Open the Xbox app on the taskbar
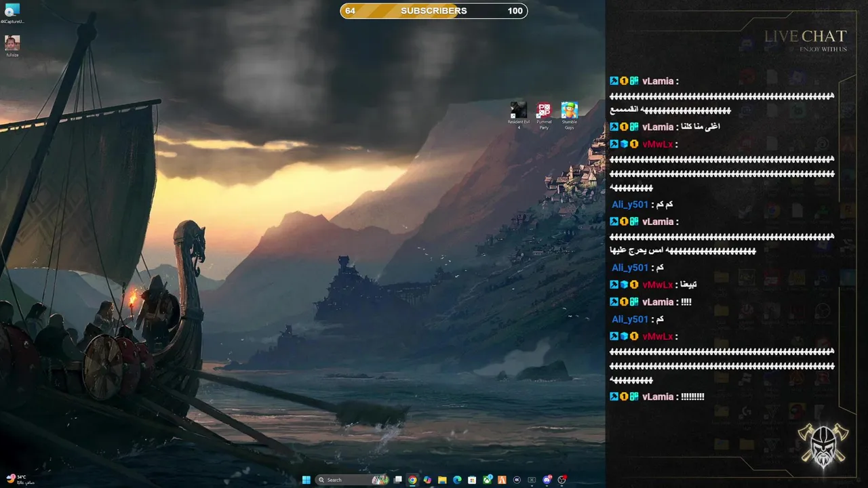Screen dimensions: 868x488 [488, 480]
